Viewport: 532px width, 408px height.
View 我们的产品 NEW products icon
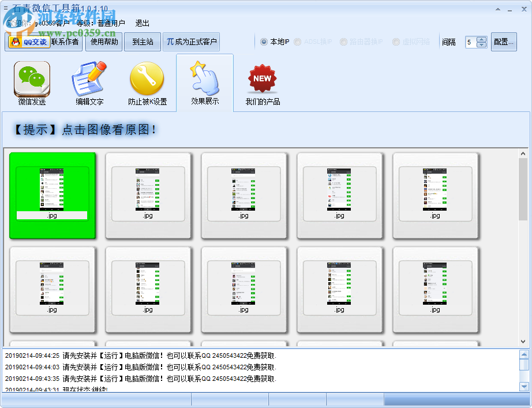tap(262, 82)
